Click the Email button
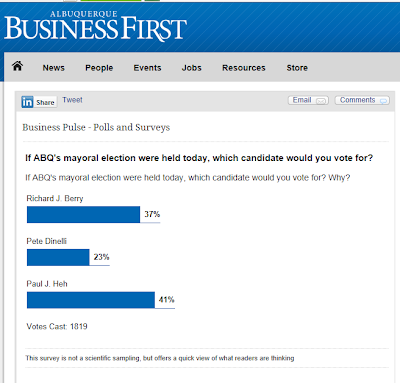The height and width of the screenshot is (383, 400). tap(308, 100)
